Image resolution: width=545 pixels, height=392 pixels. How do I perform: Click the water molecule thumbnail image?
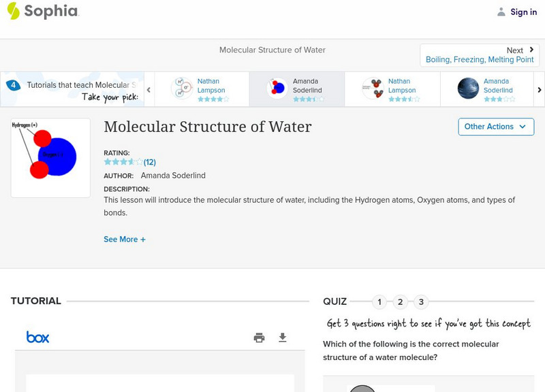click(x=50, y=158)
